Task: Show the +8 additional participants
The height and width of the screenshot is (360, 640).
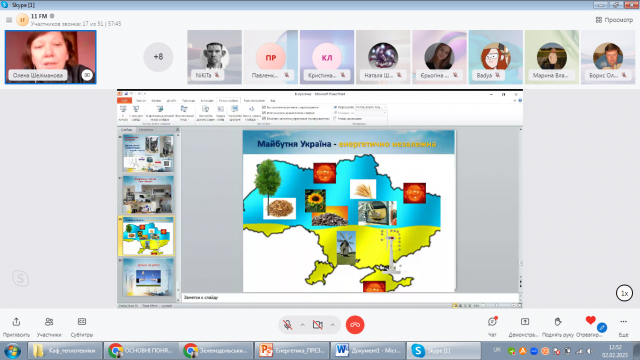Action: point(158,57)
